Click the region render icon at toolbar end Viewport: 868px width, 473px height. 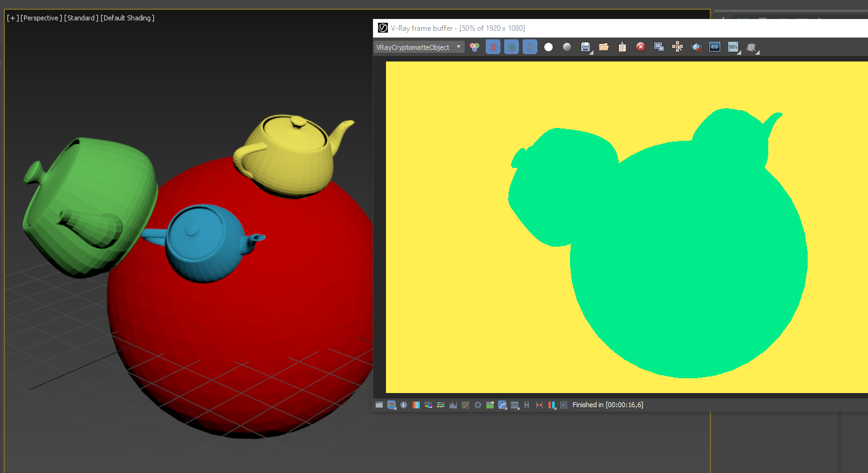752,47
